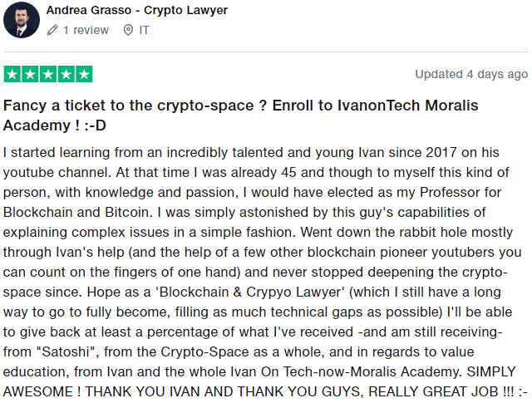Screen dimensions: 532x403
Task: Click the 'youtube channel' phrase in the review
Action: 57,172
